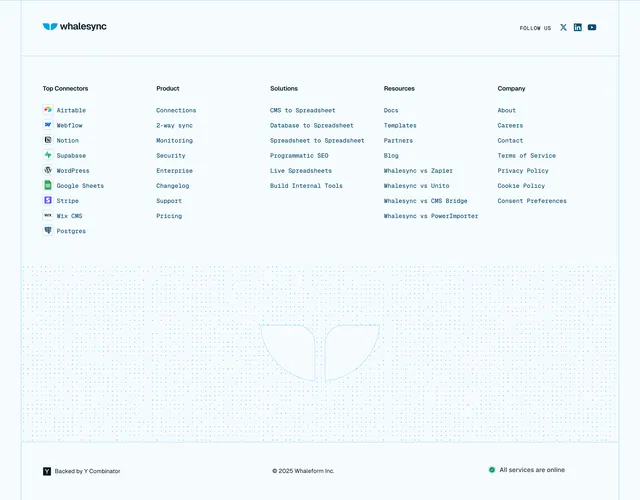Click the WordPress connector icon
Screen dimensions: 640x500
click(x=48, y=170)
